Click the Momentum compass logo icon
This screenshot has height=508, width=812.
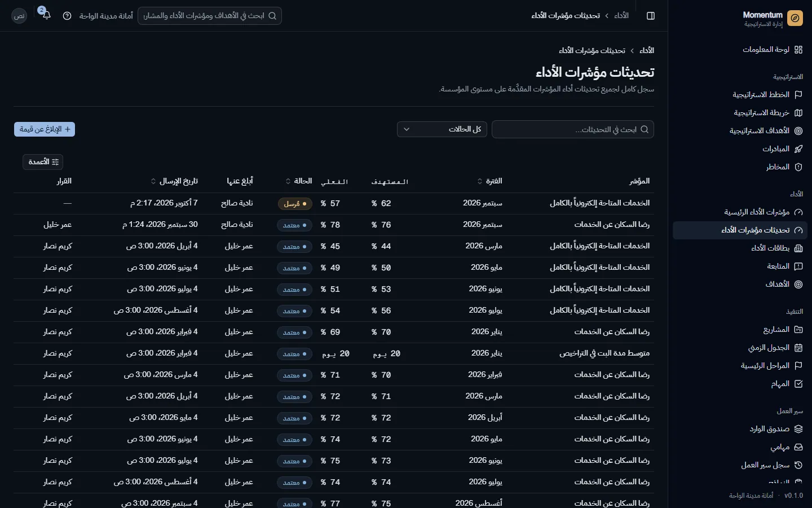click(795, 18)
